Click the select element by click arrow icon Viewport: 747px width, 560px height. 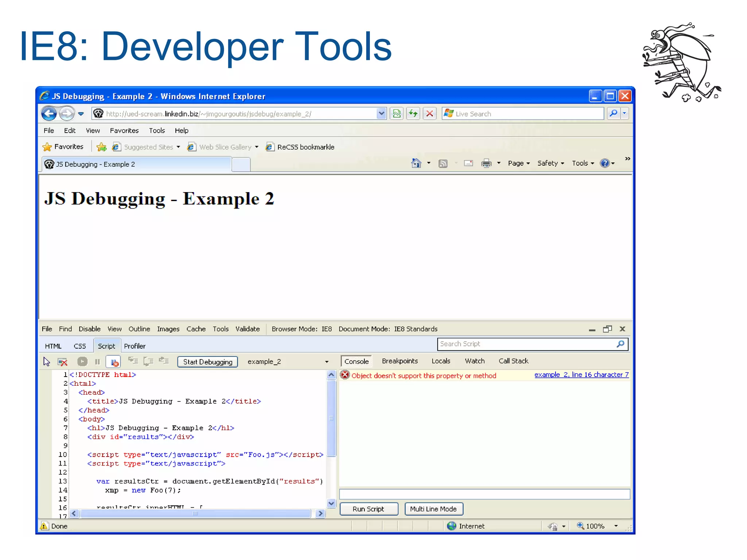[x=47, y=361]
